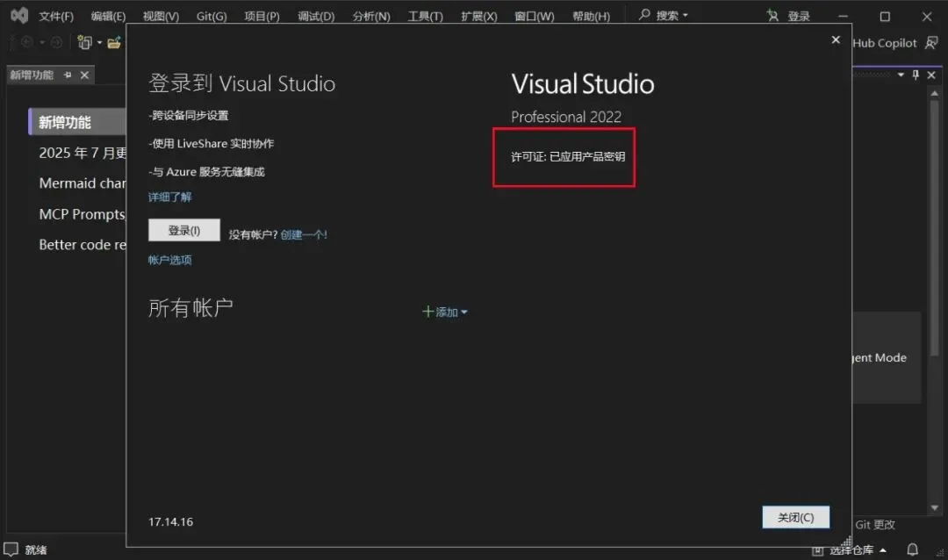Click the repository icon in status bar
The width and height of the screenshot is (948, 560).
pos(817,550)
